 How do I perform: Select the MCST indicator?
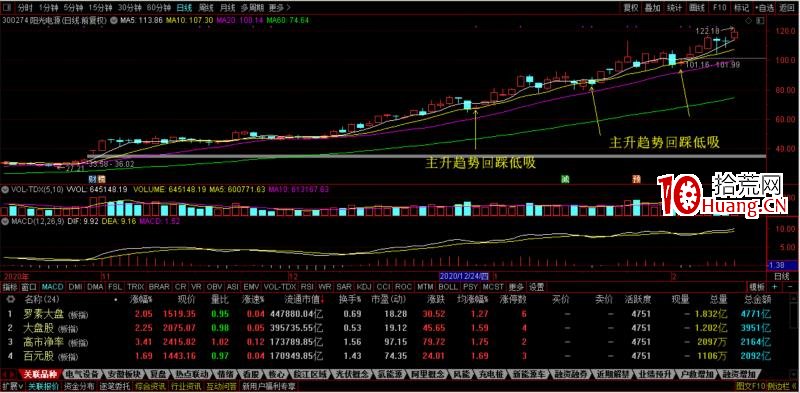pyautogui.click(x=493, y=287)
